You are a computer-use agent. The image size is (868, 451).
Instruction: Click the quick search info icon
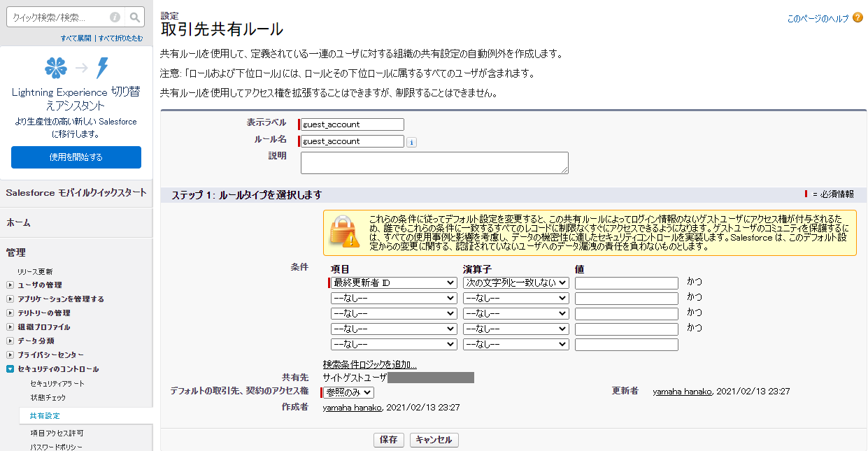tap(115, 17)
